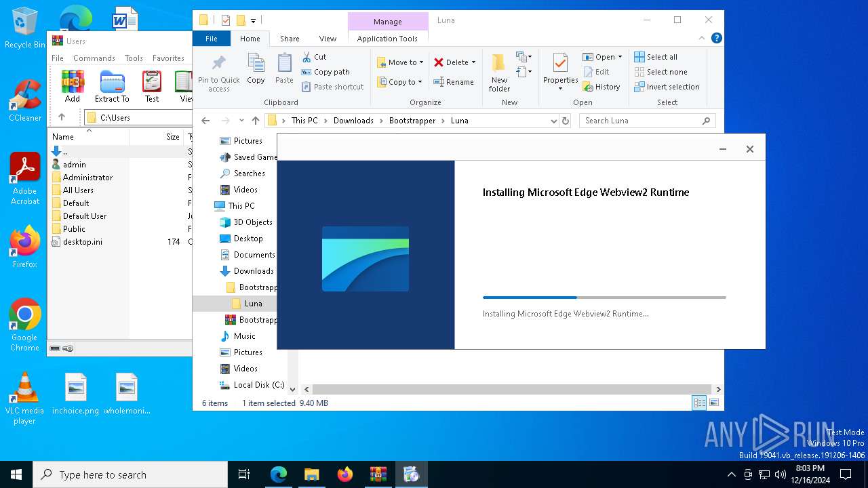Open Firefox from the taskbar
The image size is (868, 488).
pos(345,474)
